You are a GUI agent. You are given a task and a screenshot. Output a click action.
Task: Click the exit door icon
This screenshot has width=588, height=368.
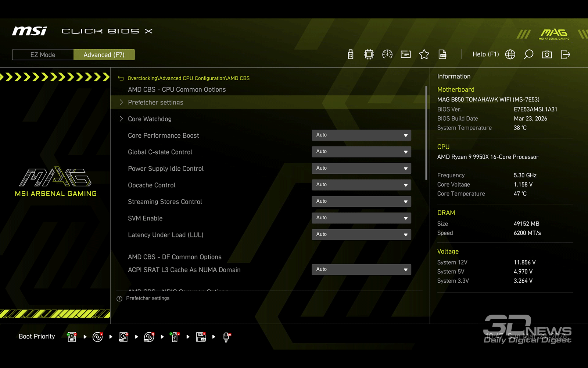click(566, 54)
